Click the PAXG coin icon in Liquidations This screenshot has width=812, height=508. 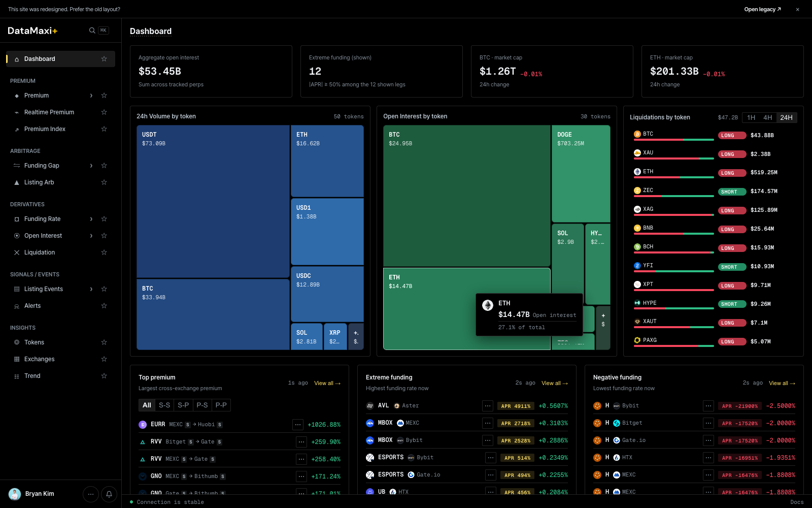637,340
